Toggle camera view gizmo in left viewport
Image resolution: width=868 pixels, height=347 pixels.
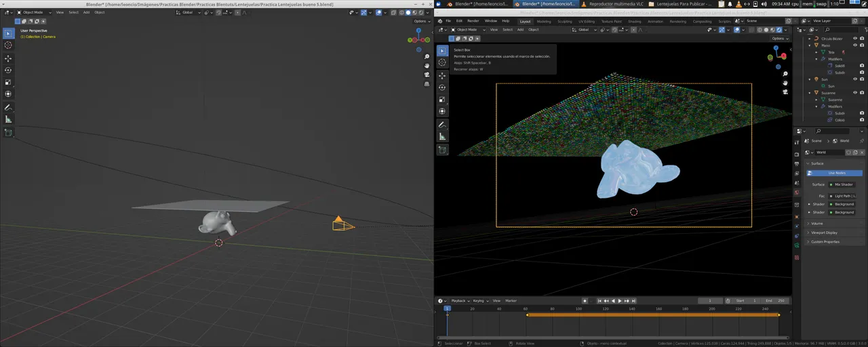point(427,75)
